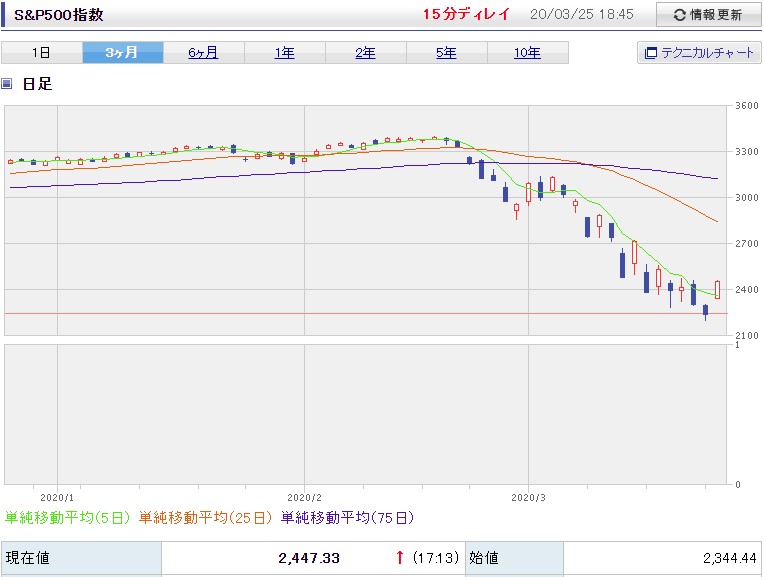Click the refresh icon in 情報更新 button
Screen dimensions: 764x577
click(x=680, y=15)
